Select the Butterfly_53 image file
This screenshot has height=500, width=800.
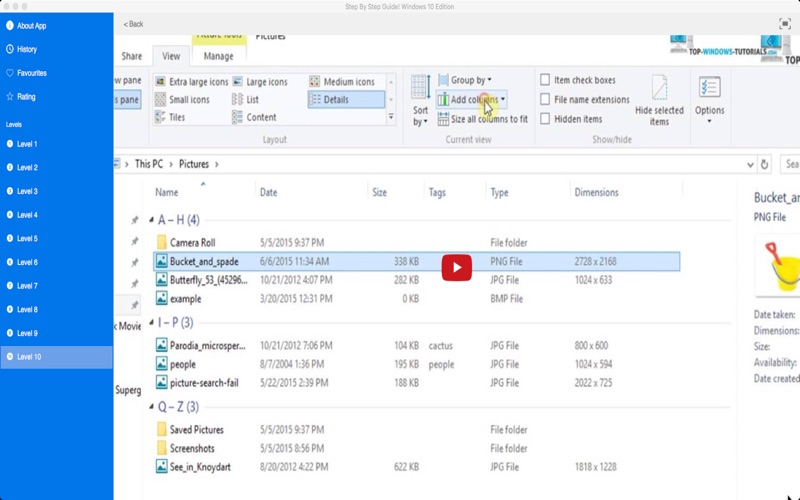202,280
